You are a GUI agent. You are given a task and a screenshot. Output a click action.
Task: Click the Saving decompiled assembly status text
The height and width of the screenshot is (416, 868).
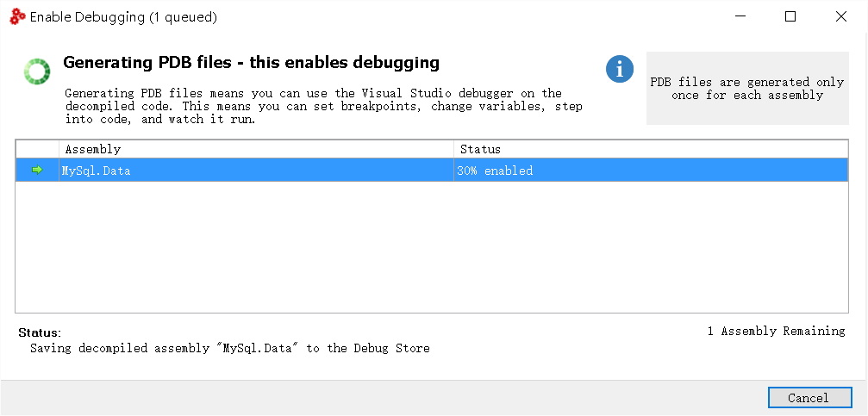point(230,348)
